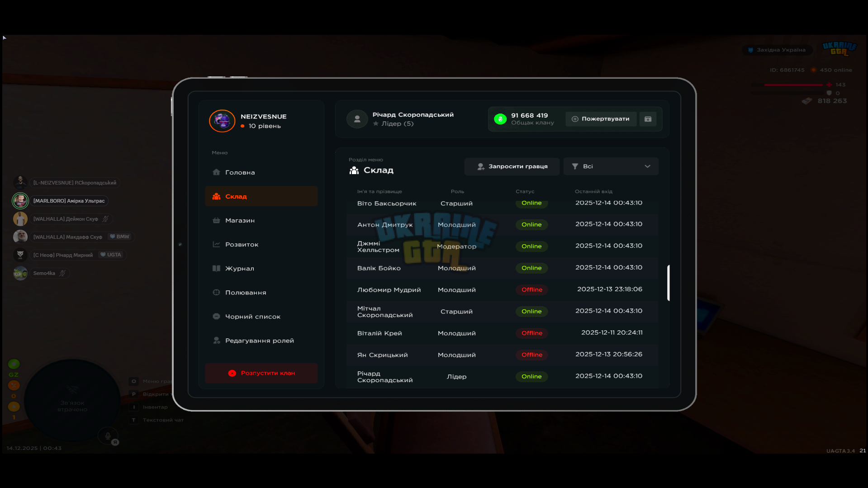Image resolution: width=868 pixels, height=488 pixels.
Task: Click the withdraw icon next to Пожертвувати
Action: point(648,119)
